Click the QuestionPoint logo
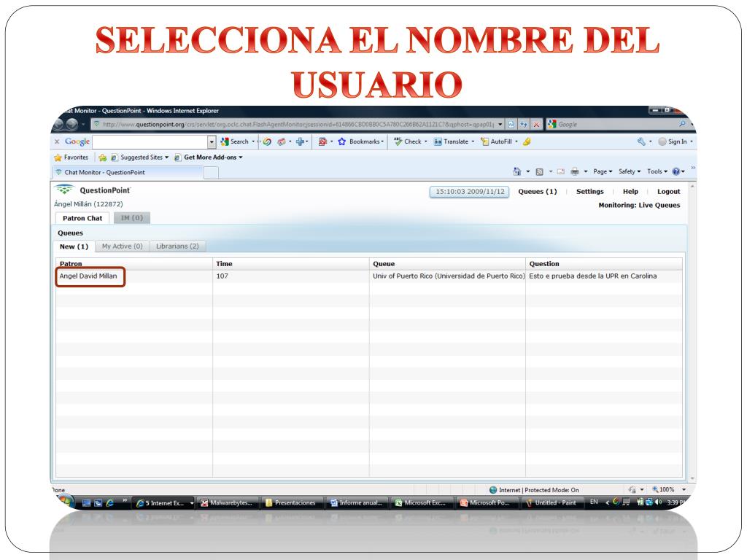 pyautogui.click(x=92, y=190)
